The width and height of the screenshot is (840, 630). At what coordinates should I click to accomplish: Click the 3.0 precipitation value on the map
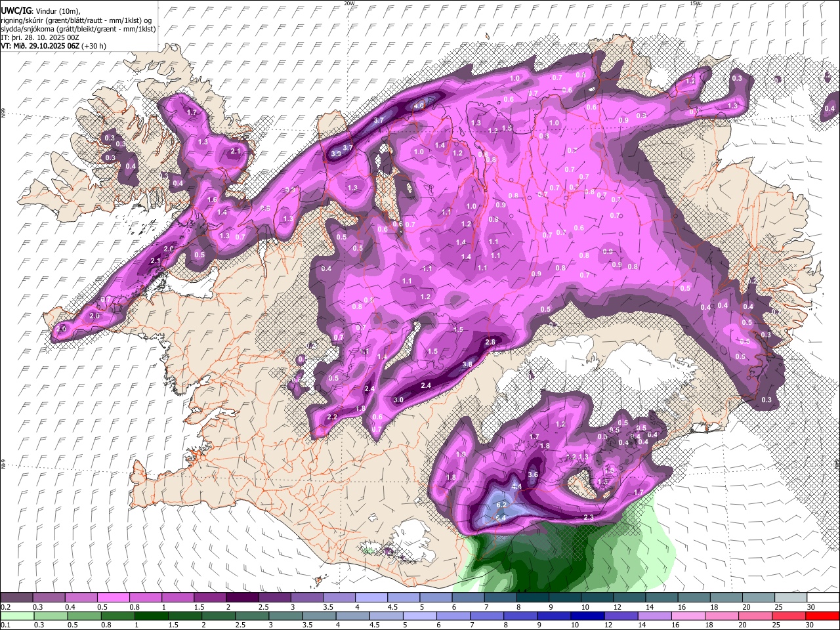(x=398, y=400)
